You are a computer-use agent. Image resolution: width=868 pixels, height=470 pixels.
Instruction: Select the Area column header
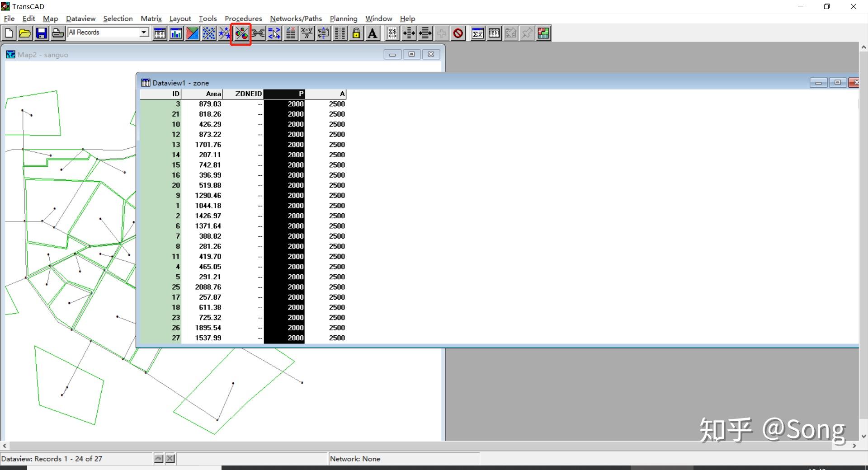tap(202, 94)
